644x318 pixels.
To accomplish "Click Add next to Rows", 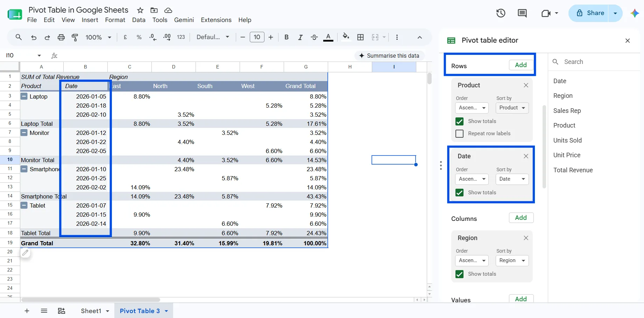I will (521, 65).
